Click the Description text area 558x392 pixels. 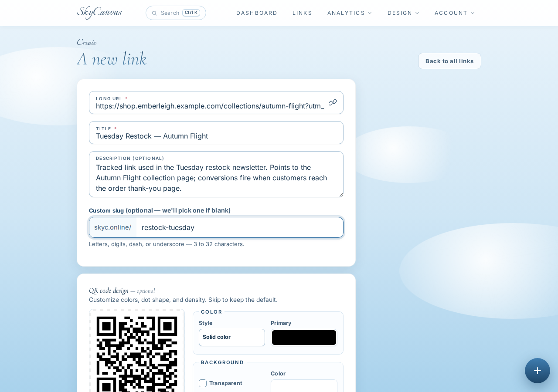pyautogui.click(x=216, y=174)
